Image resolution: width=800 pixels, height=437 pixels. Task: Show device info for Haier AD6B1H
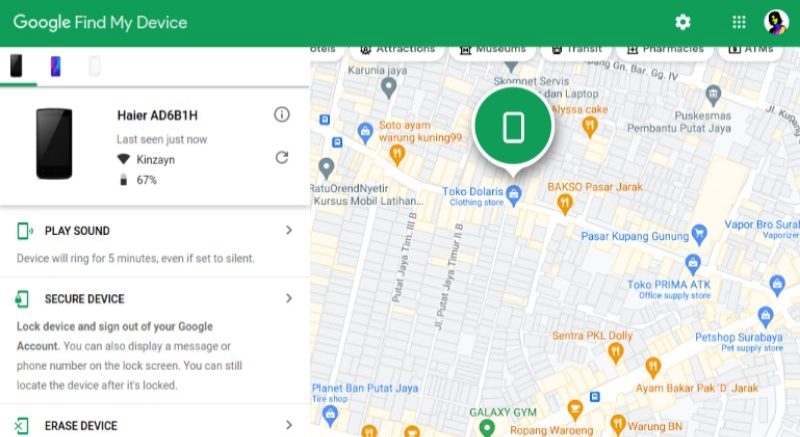[x=282, y=114]
